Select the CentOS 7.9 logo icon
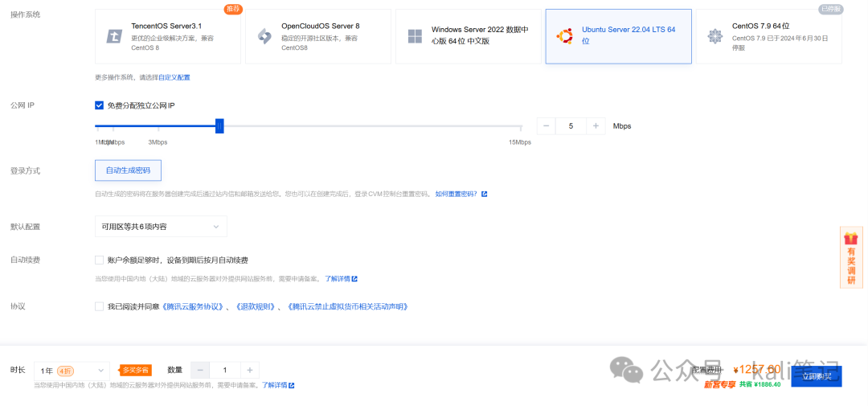 tap(714, 36)
